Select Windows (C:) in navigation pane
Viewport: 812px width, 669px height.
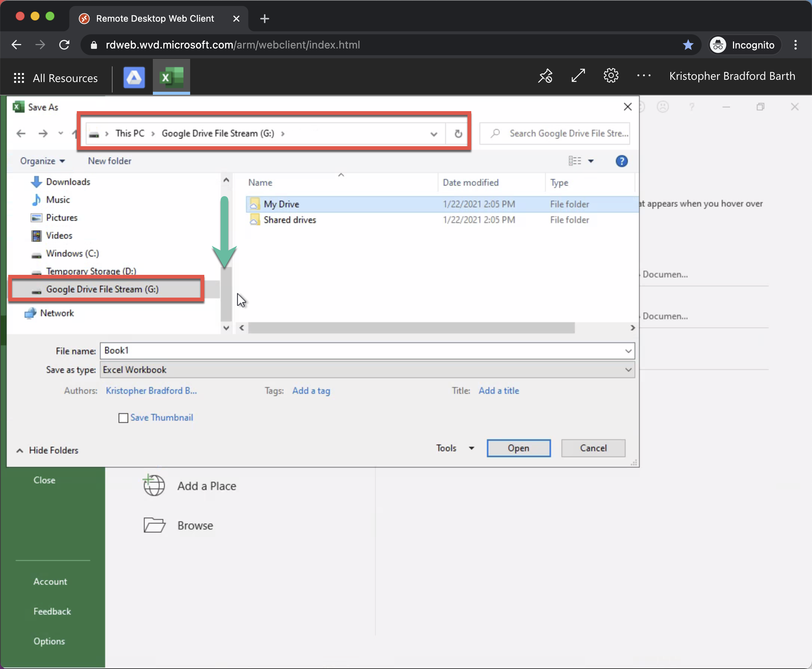point(72,254)
